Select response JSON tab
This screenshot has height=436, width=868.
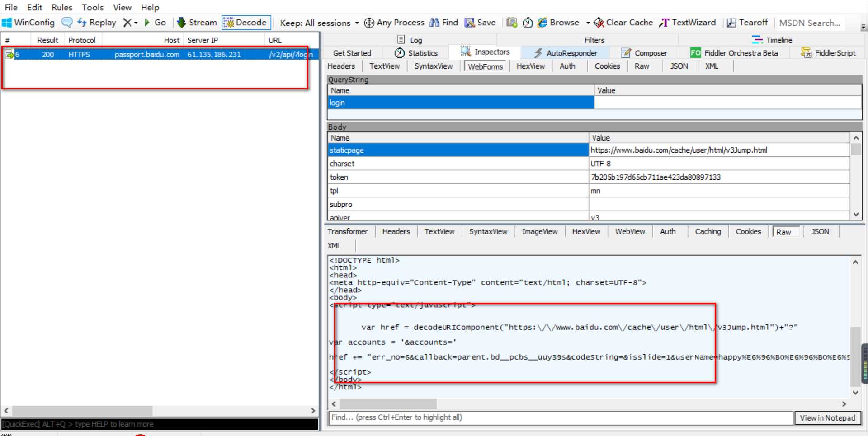[820, 231]
